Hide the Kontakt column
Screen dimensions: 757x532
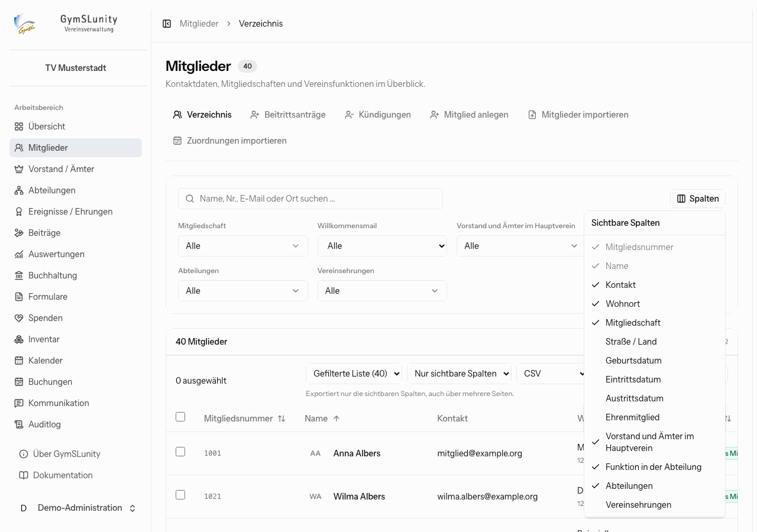[x=654, y=285]
